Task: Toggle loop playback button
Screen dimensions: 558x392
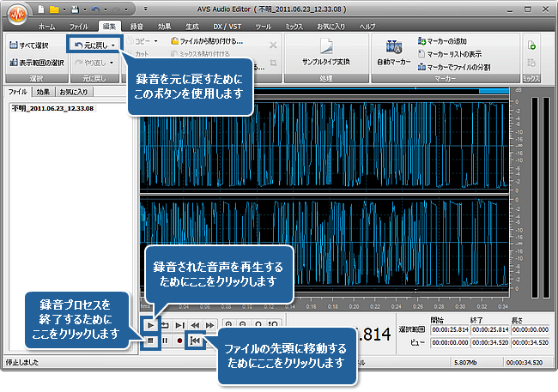Action: coord(166,325)
